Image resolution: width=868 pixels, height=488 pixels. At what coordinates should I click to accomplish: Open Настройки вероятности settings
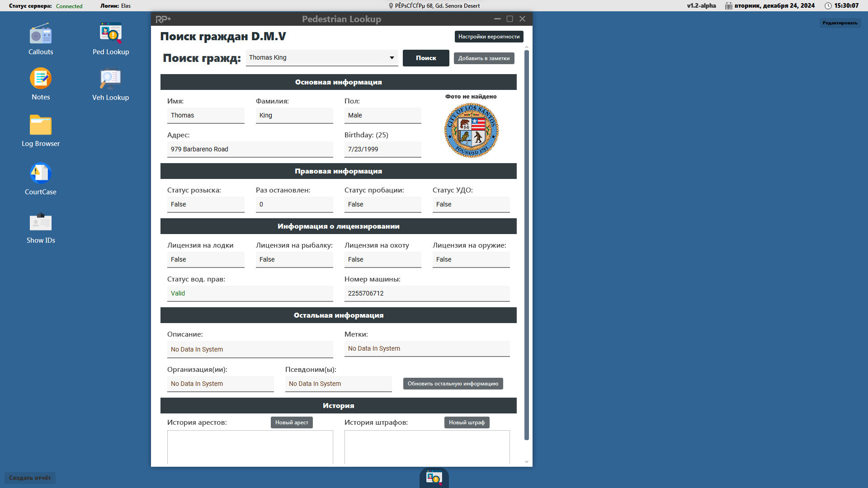click(x=489, y=37)
